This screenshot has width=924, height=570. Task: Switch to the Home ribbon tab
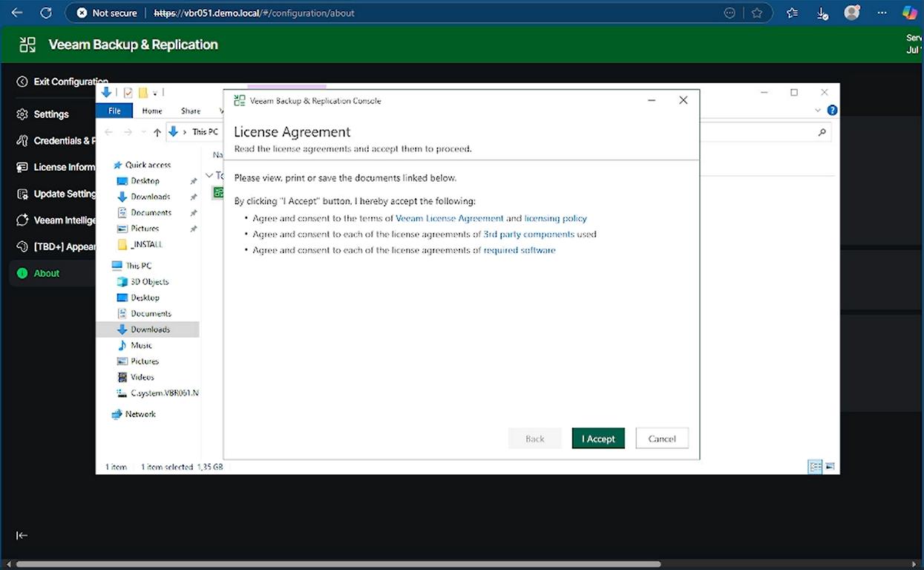coord(152,111)
